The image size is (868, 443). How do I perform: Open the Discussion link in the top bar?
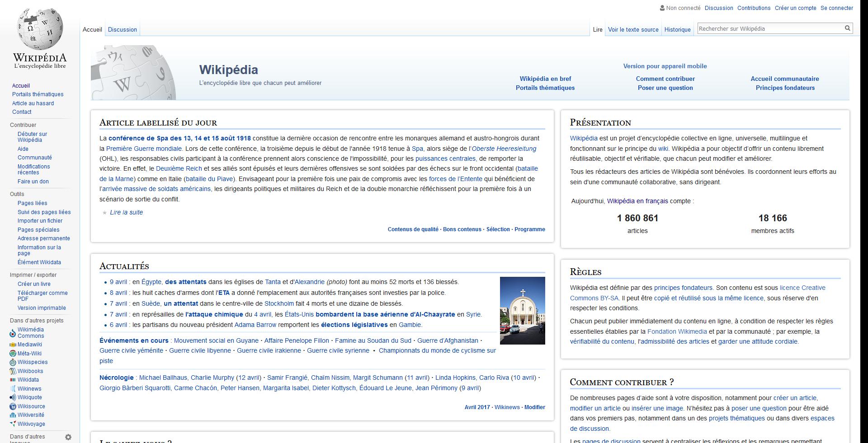(719, 8)
